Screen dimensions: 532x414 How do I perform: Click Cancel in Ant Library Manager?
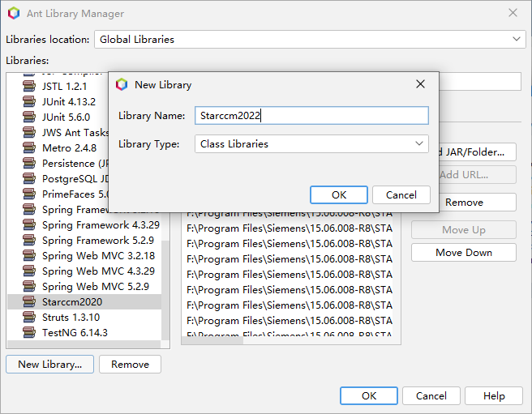(x=431, y=395)
